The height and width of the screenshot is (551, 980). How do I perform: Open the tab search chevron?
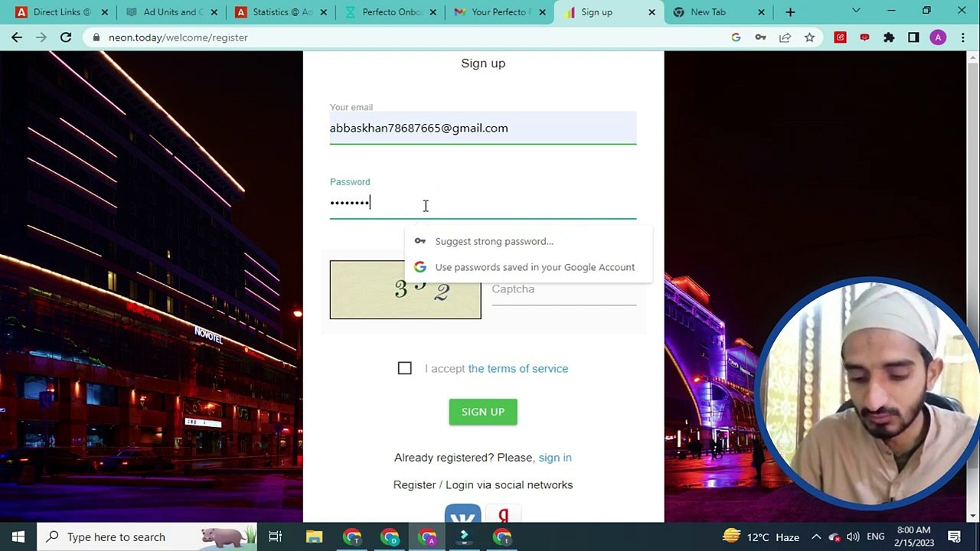pyautogui.click(x=856, y=11)
